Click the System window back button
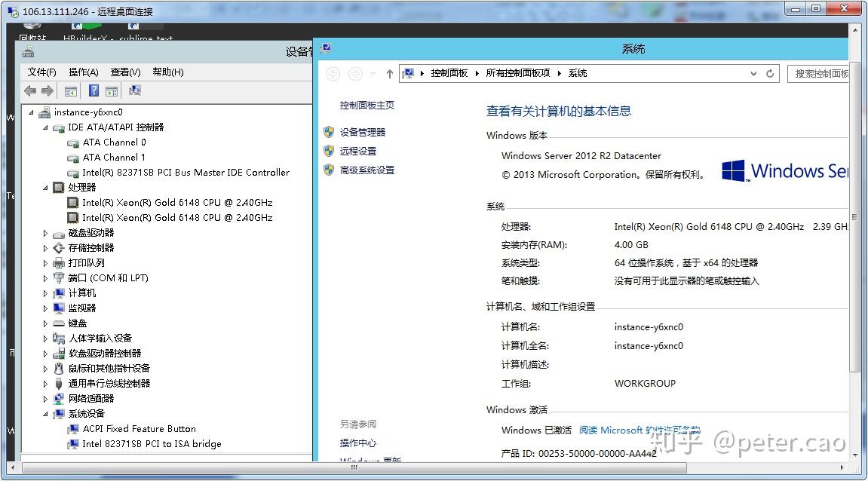This screenshot has width=868, height=481. (333, 74)
